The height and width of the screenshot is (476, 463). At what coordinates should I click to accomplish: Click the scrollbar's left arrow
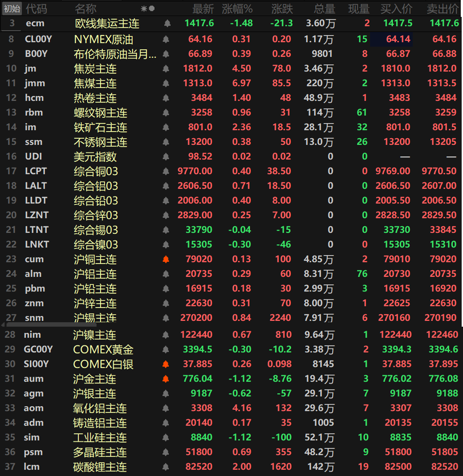click(3, 325)
